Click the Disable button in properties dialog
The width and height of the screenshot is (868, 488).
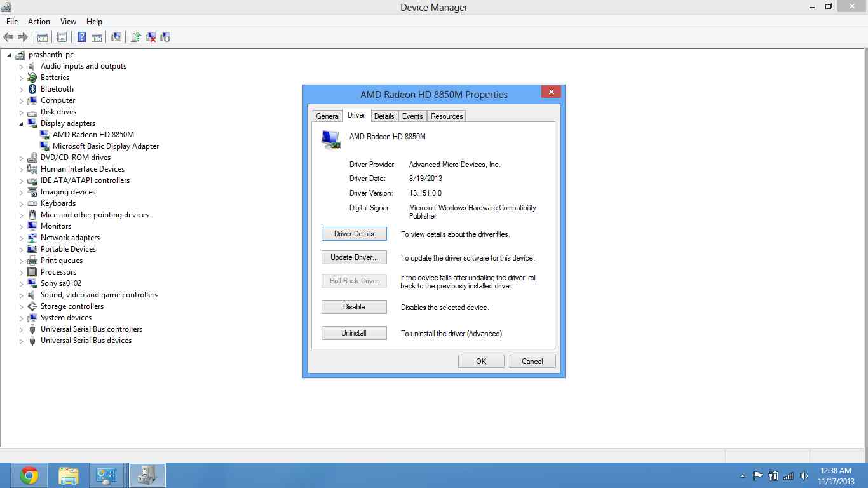(x=354, y=307)
